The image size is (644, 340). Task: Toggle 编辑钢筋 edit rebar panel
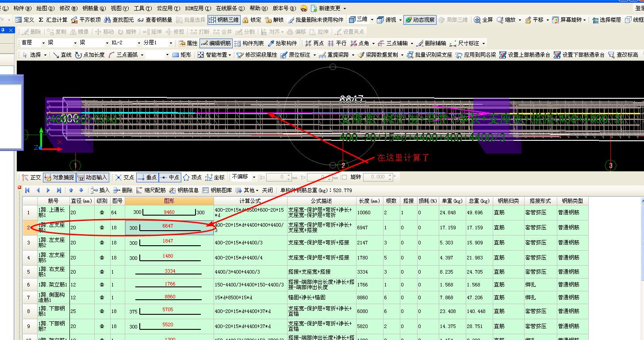(216, 43)
